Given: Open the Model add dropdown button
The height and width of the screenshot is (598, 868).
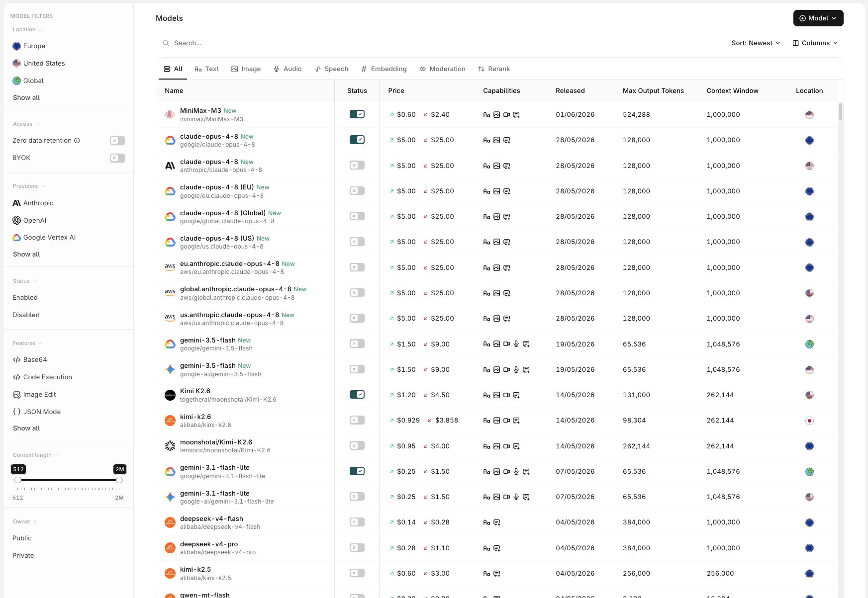Looking at the screenshot, I should click(818, 18).
